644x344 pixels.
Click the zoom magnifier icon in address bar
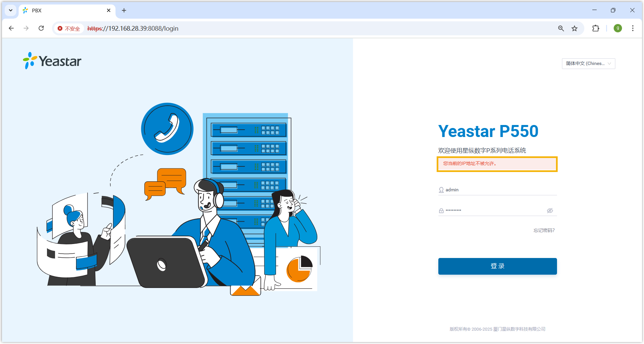561,28
